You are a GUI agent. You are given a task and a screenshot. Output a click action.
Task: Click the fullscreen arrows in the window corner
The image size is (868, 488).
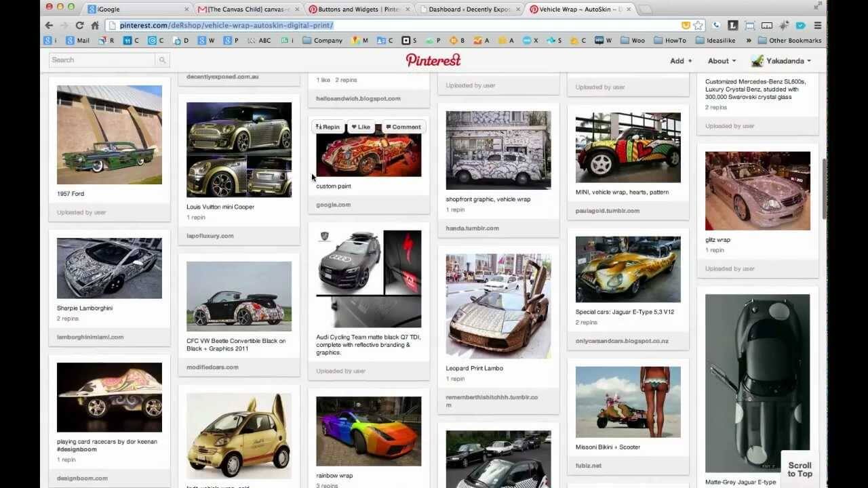817,5
